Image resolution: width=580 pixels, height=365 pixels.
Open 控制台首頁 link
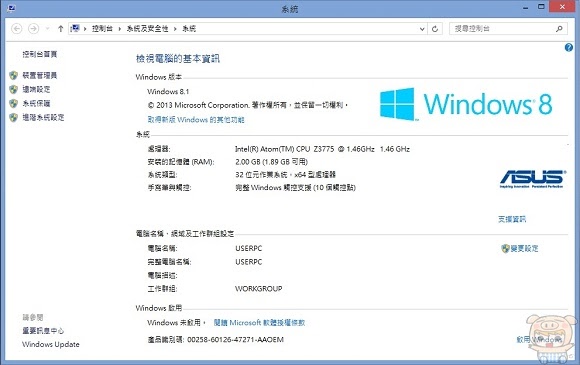click(x=40, y=54)
